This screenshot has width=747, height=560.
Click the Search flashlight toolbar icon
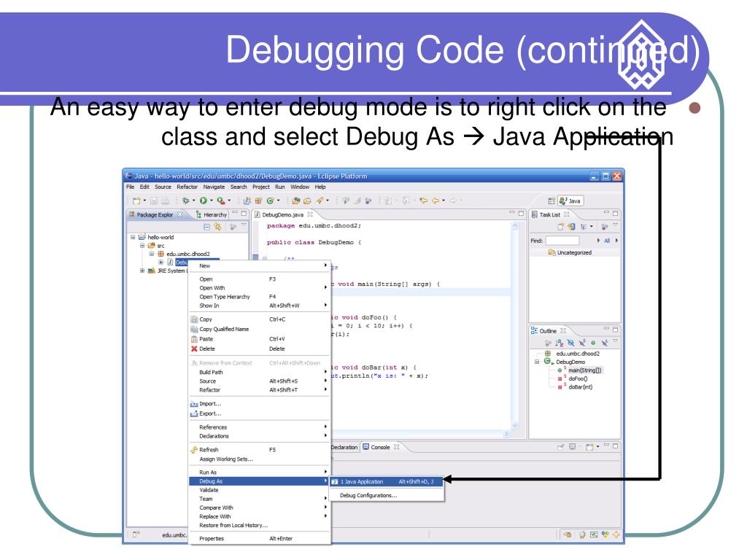click(320, 201)
